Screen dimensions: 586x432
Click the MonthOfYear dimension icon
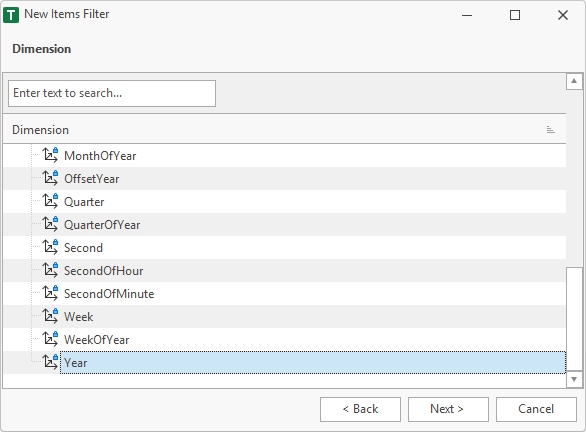[x=50, y=155]
